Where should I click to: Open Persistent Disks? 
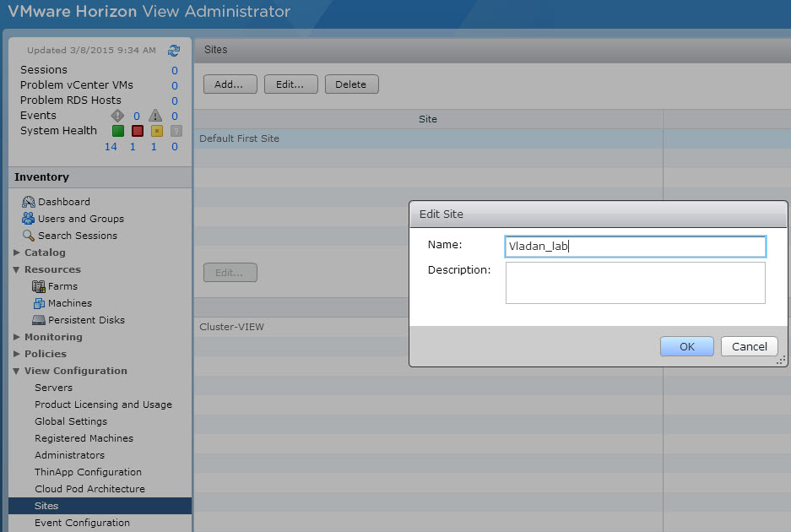tap(86, 320)
